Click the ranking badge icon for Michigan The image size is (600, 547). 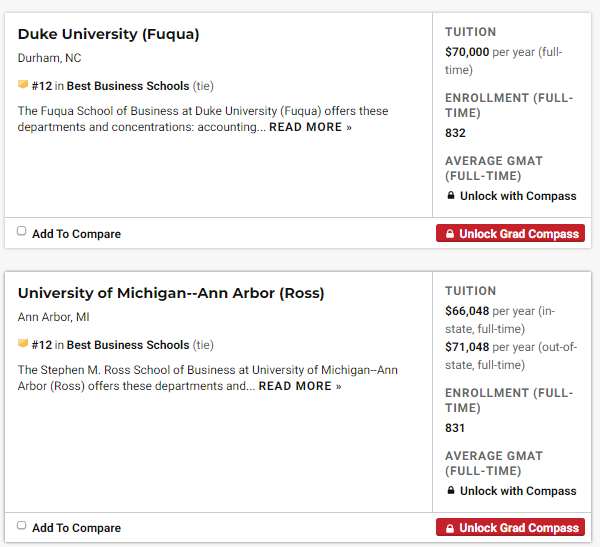tap(23, 345)
